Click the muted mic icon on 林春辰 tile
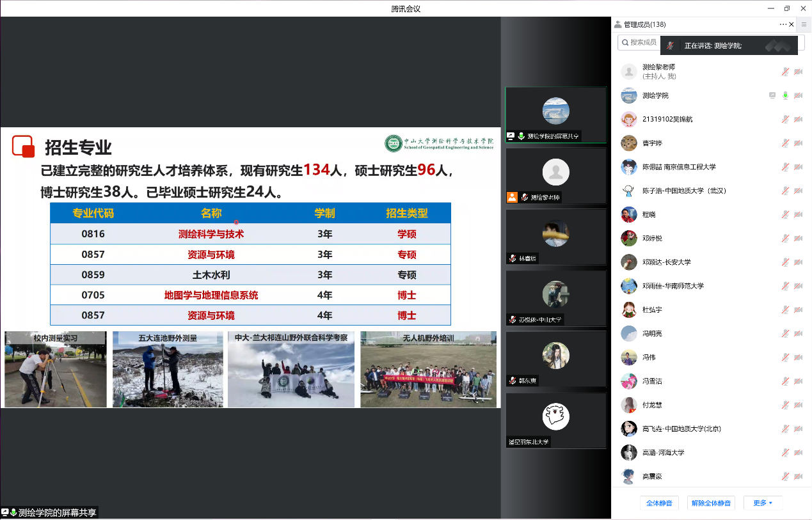812x520 pixels. click(x=513, y=258)
